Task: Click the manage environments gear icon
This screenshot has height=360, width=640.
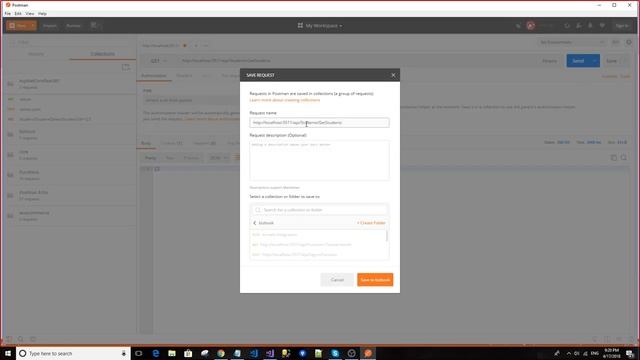Action: click(x=629, y=42)
